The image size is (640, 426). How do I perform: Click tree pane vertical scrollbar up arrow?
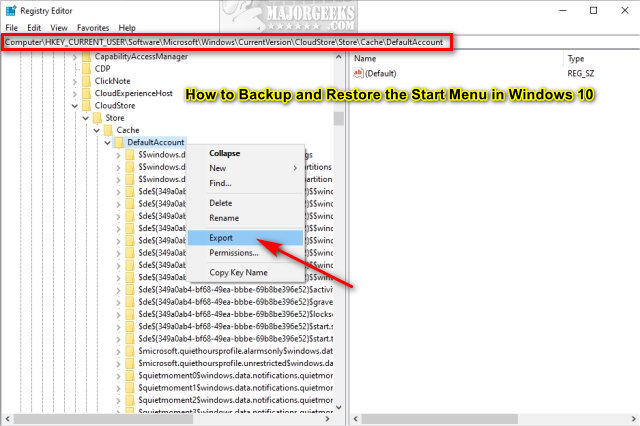click(339, 57)
